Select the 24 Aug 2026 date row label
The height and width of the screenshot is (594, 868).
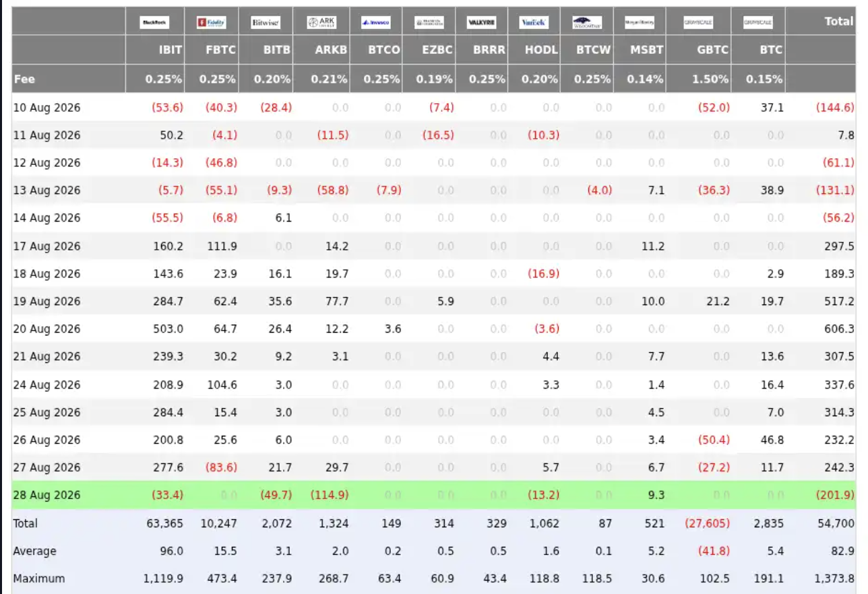click(x=46, y=385)
